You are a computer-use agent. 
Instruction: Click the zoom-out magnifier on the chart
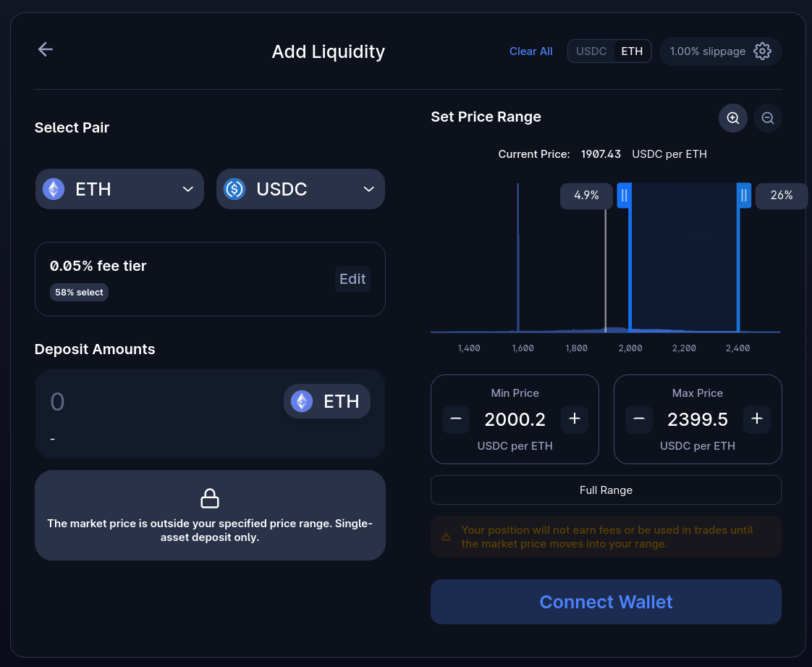pyautogui.click(x=767, y=117)
